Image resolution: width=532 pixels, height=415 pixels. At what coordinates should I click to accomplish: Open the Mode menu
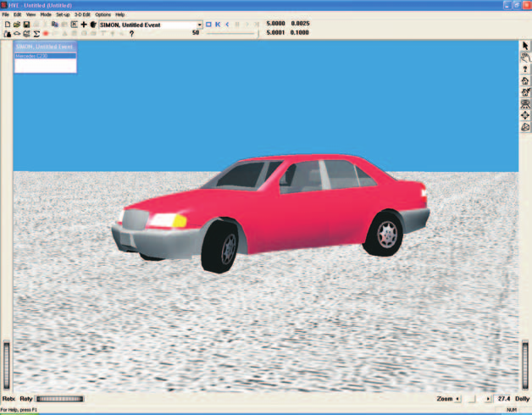46,14
